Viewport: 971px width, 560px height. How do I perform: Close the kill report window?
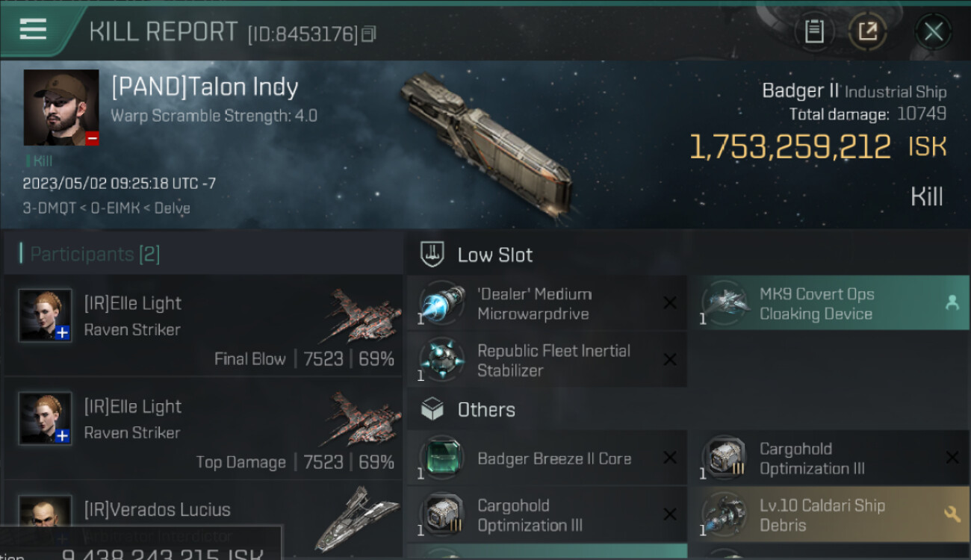(x=933, y=31)
